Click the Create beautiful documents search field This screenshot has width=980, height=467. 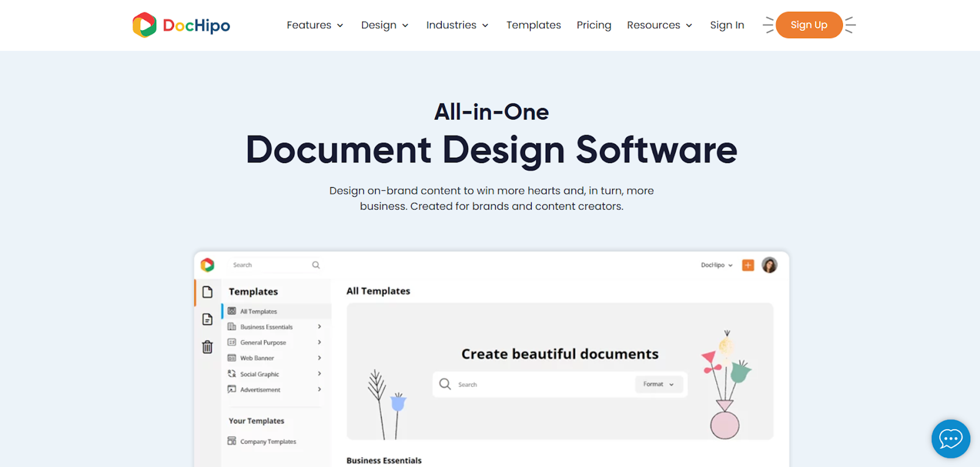(540, 385)
